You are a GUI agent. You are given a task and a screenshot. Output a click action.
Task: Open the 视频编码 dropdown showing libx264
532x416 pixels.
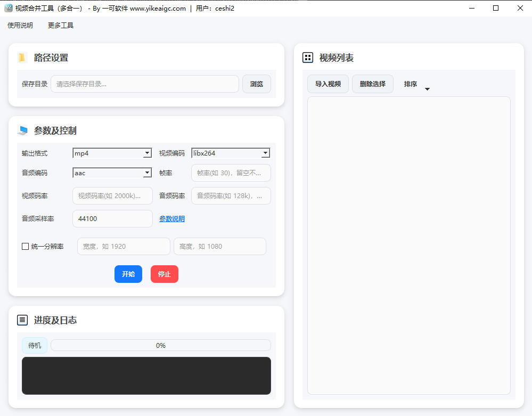point(230,153)
